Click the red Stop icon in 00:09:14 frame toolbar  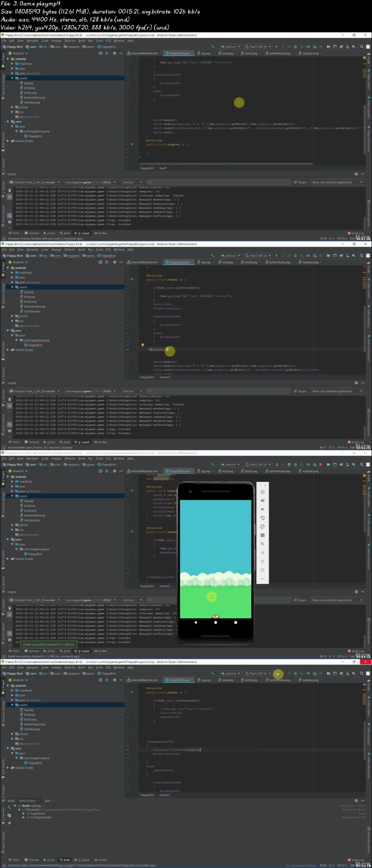coord(320,464)
